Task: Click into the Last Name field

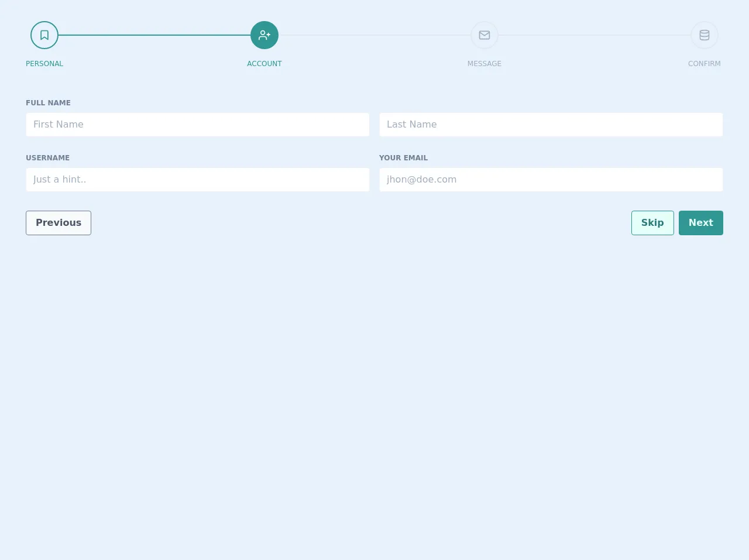Action: (x=551, y=125)
